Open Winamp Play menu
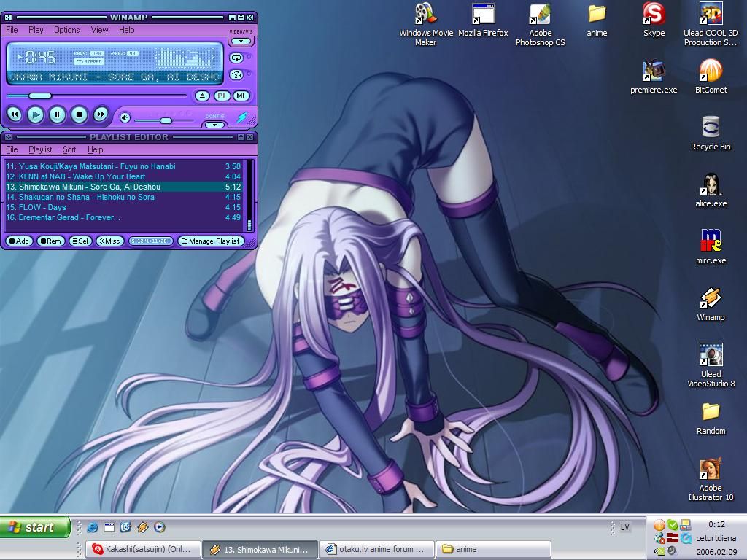The image size is (747, 560). (36, 30)
